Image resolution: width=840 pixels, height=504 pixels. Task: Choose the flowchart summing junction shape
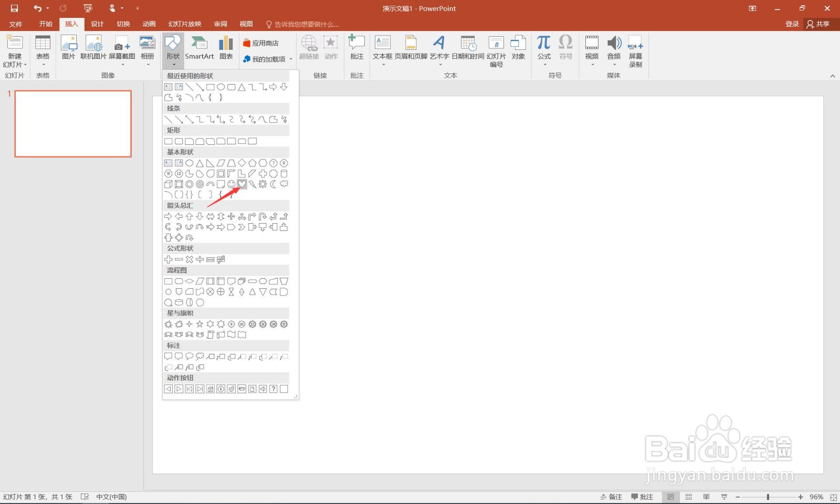tap(211, 292)
